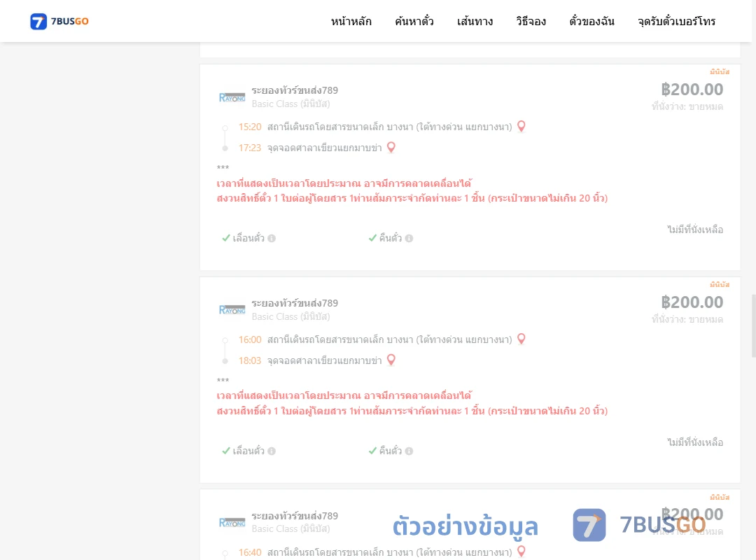Click map pin for 16:40 departure station
This screenshot has width=756, height=560.
[521, 552]
